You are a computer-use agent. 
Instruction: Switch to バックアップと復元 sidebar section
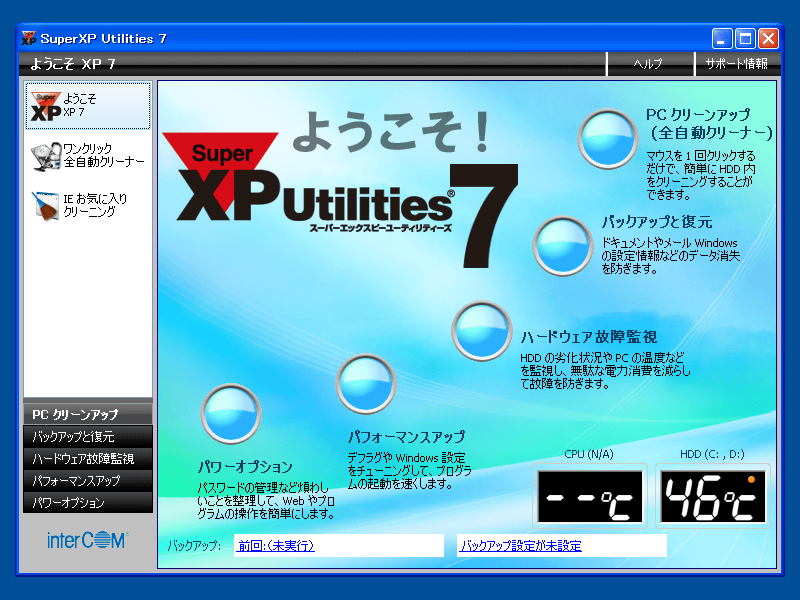88,437
